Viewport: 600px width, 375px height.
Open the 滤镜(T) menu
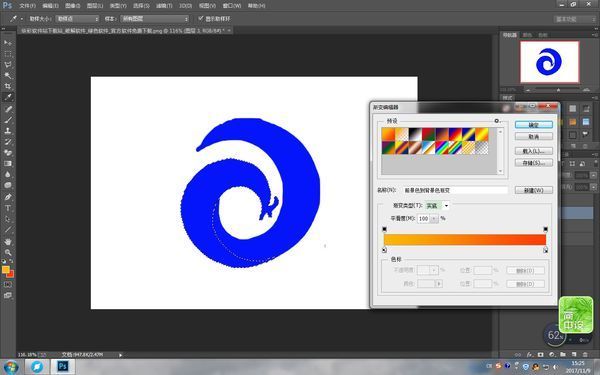[x=164, y=6]
